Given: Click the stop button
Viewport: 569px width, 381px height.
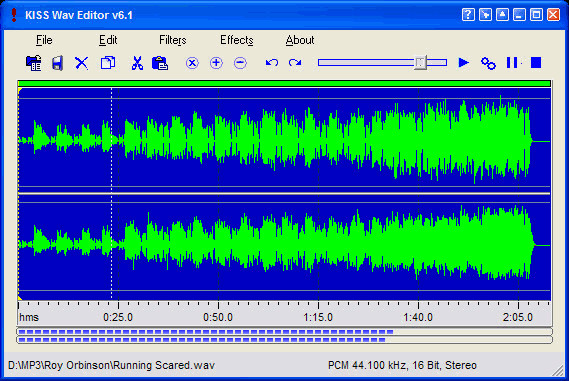Looking at the screenshot, I should pos(536,63).
